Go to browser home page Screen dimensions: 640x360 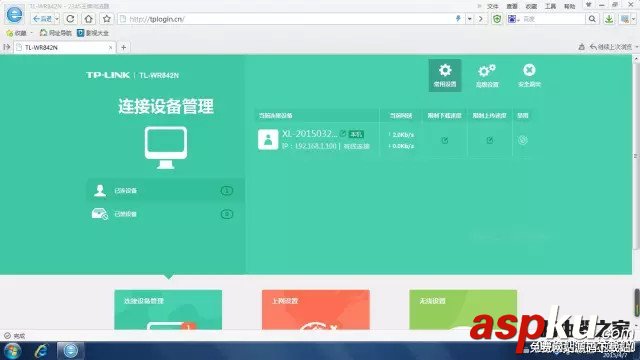click(x=89, y=19)
